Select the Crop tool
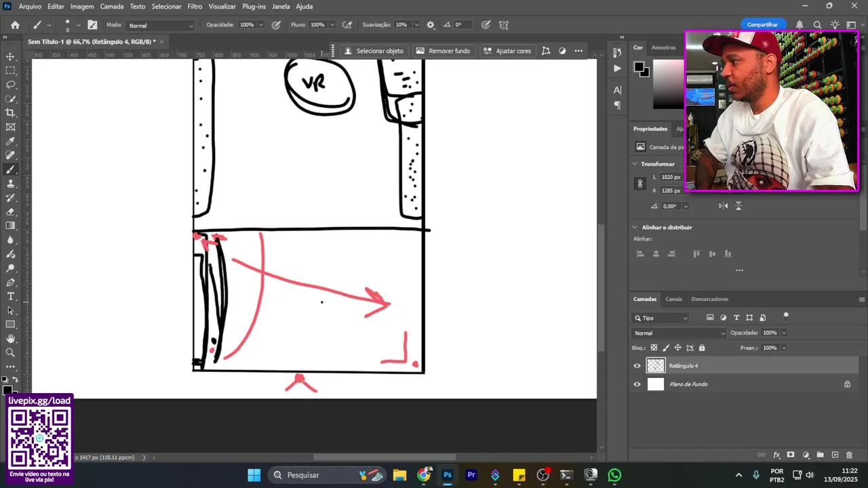Image resolution: width=868 pixels, height=488 pixels. point(10,113)
